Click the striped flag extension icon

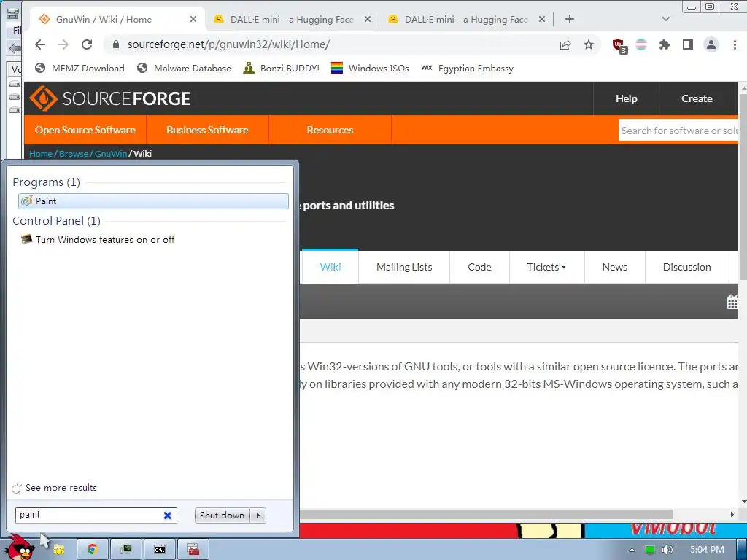click(x=641, y=44)
